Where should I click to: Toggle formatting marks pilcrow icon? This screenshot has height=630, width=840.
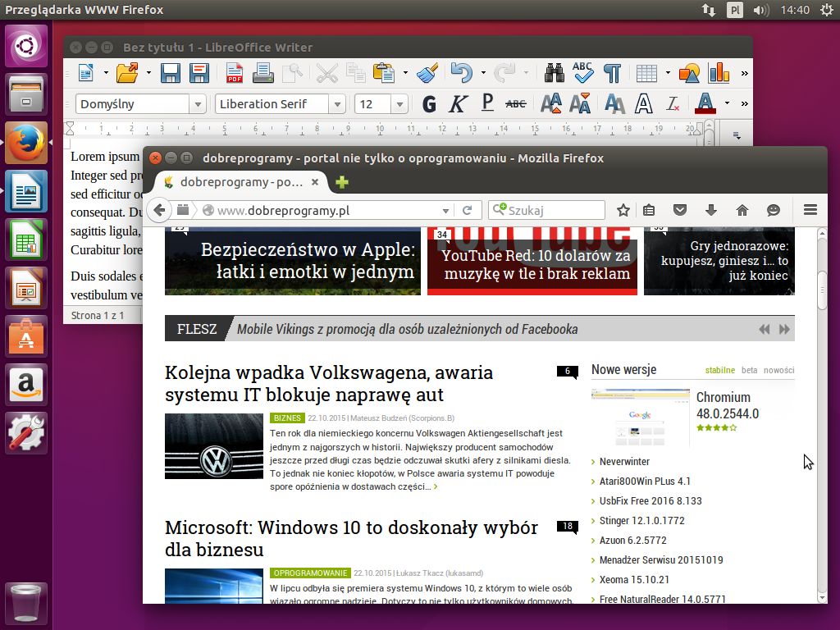(x=612, y=73)
